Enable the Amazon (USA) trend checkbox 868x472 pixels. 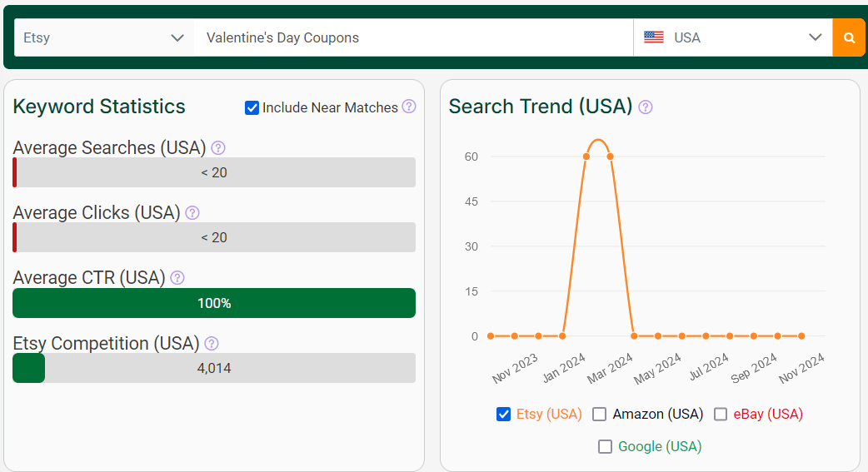tap(599, 414)
